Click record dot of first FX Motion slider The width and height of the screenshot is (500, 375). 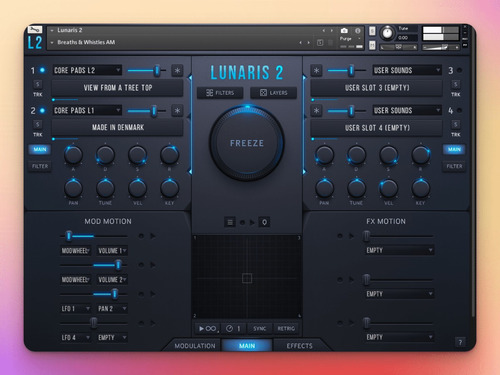click(340, 236)
